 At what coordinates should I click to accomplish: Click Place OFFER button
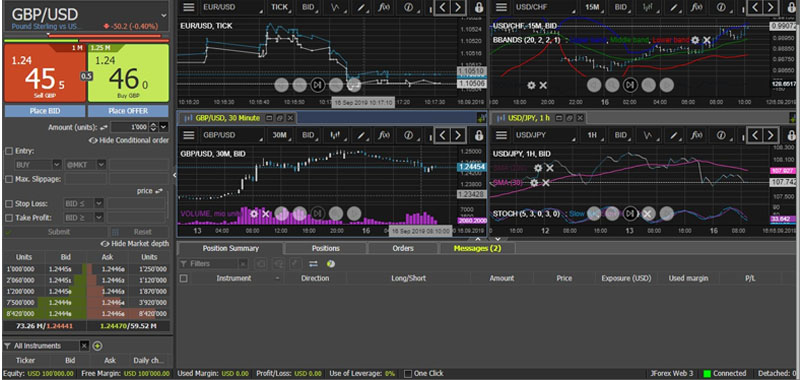coord(128,111)
